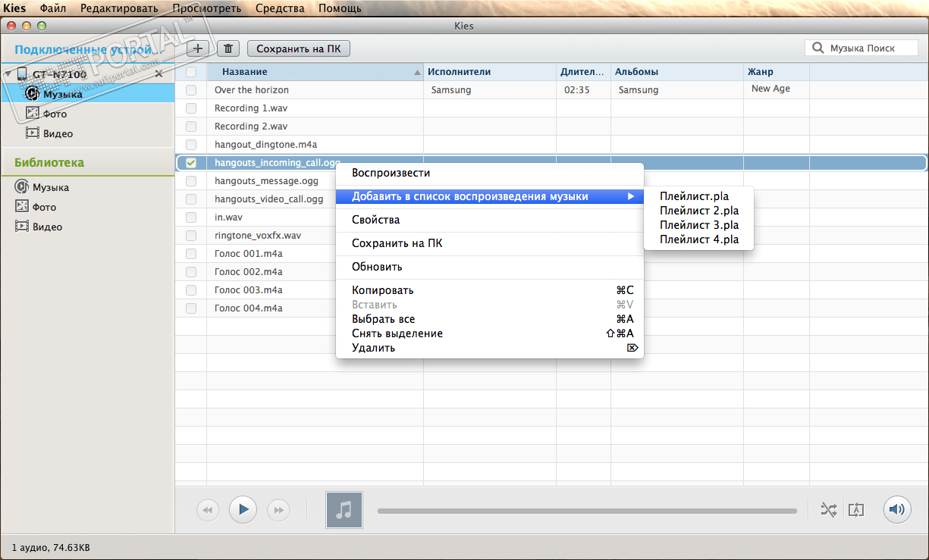Check the box for ringtone_voxfx.wav
Viewport: 929px width, 560px height.
coord(191,236)
